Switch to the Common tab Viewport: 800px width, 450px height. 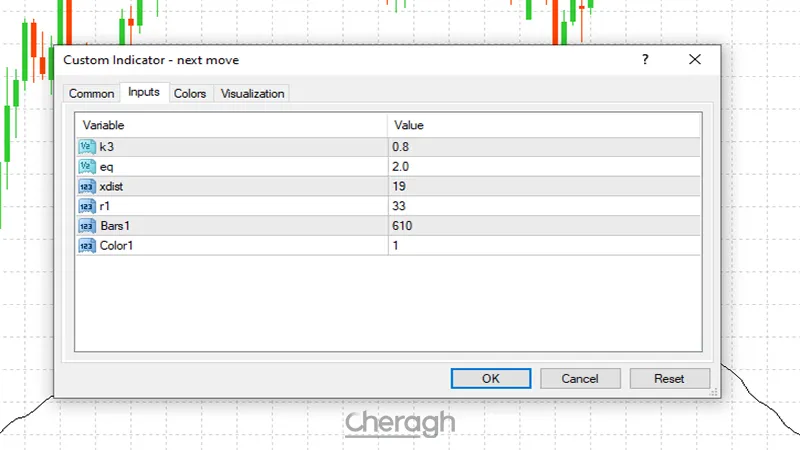(x=91, y=94)
